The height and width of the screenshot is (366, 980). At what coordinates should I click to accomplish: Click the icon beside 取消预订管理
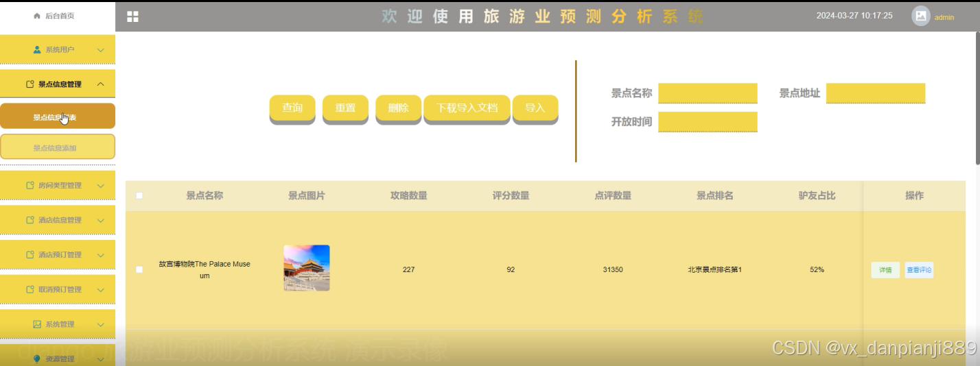click(x=30, y=289)
